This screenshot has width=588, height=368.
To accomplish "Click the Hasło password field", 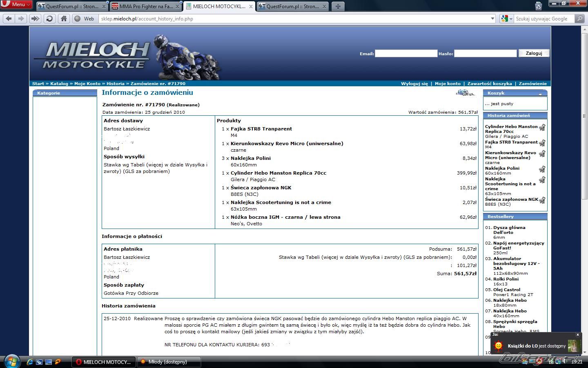I will coord(486,53).
